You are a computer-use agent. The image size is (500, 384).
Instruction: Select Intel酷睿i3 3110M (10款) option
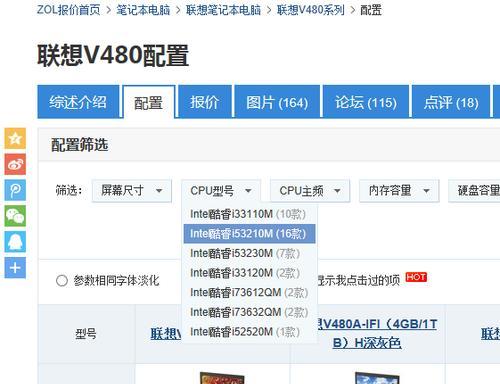click(x=249, y=214)
